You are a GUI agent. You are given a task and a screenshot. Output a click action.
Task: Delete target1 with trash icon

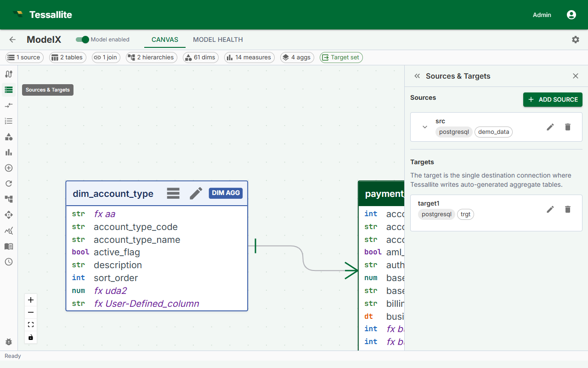[568, 209]
